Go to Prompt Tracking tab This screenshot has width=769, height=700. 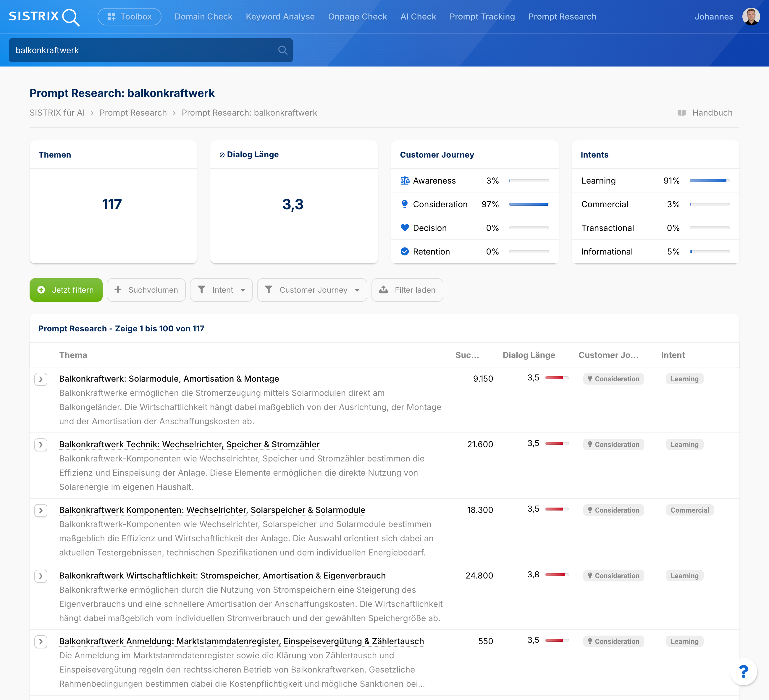482,17
